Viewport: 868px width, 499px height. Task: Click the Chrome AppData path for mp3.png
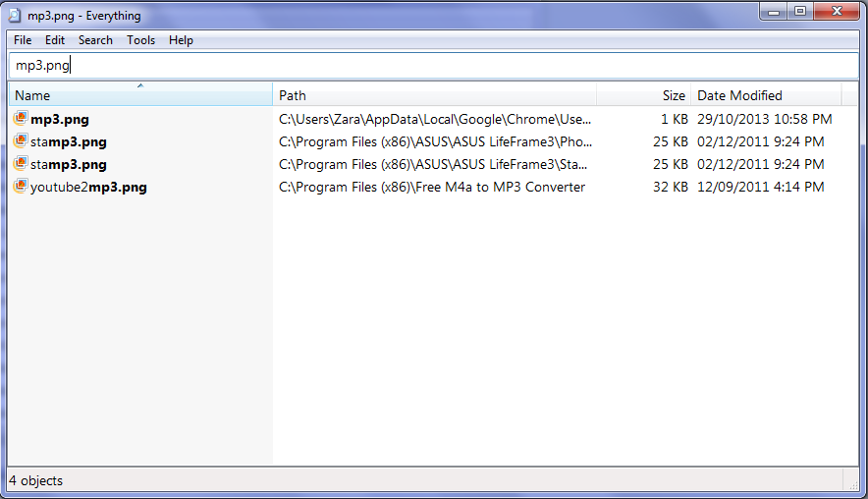(435, 119)
